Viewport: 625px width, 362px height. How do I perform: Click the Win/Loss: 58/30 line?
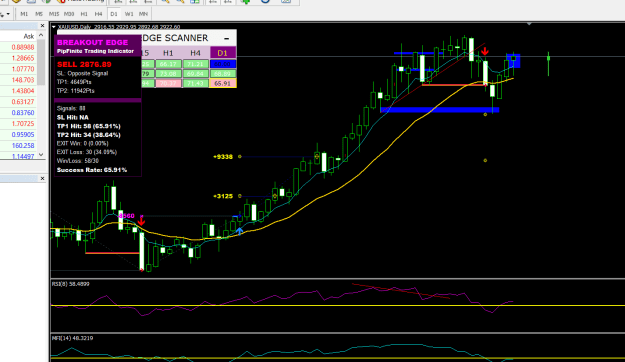(x=77, y=161)
